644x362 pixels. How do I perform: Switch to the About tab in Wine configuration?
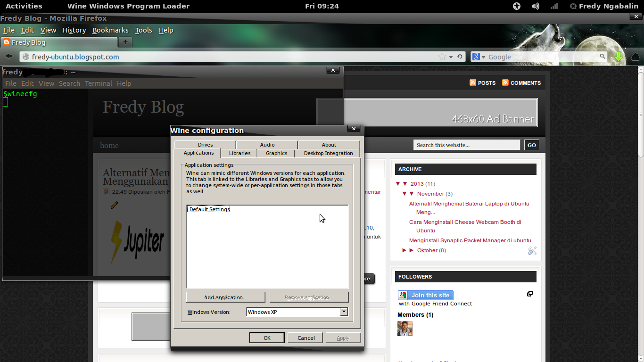coord(329,145)
